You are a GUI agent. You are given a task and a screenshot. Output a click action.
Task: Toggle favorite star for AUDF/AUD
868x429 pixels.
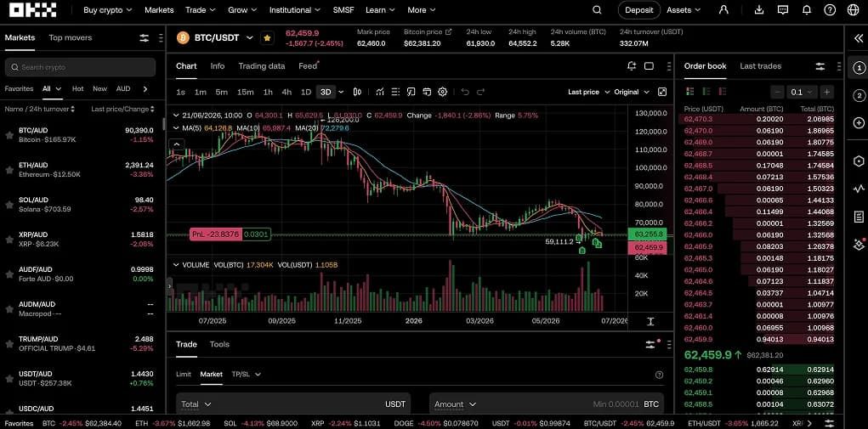pyautogui.click(x=9, y=274)
